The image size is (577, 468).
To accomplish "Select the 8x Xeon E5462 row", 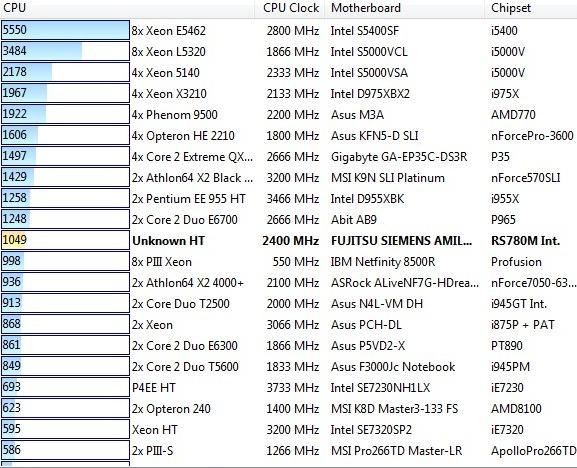I will pyautogui.click(x=288, y=30).
